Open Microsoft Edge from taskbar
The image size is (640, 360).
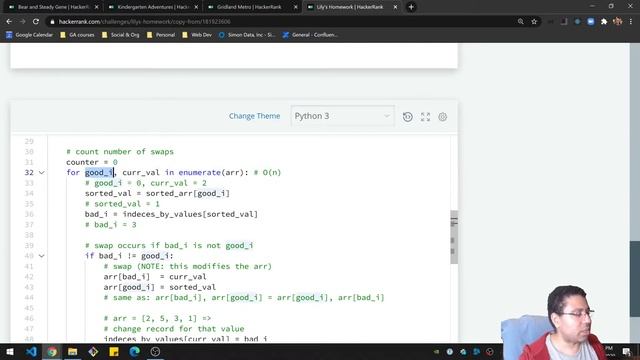[x=134, y=351]
